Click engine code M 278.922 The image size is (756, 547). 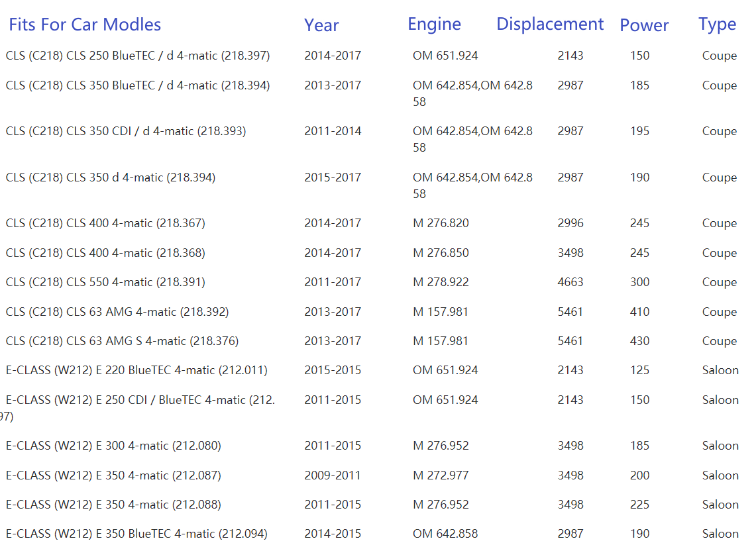coord(441,282)
